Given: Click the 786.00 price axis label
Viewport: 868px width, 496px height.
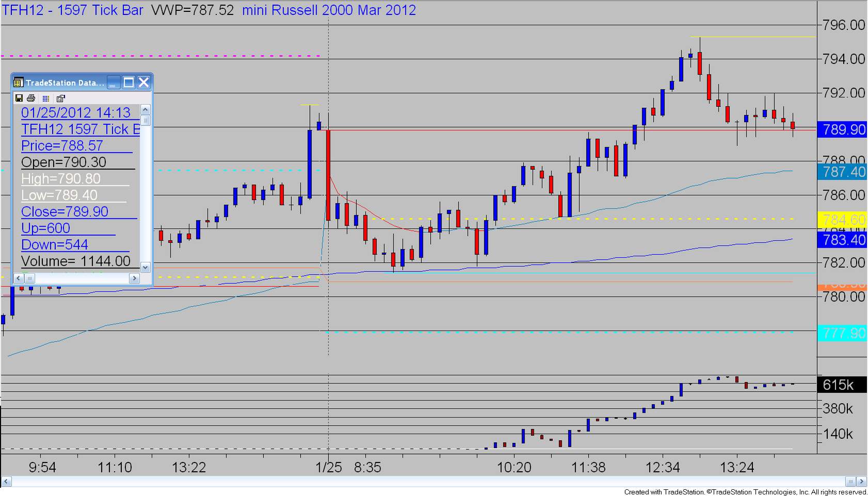Looking at the screenshot, I should [844, 195].
